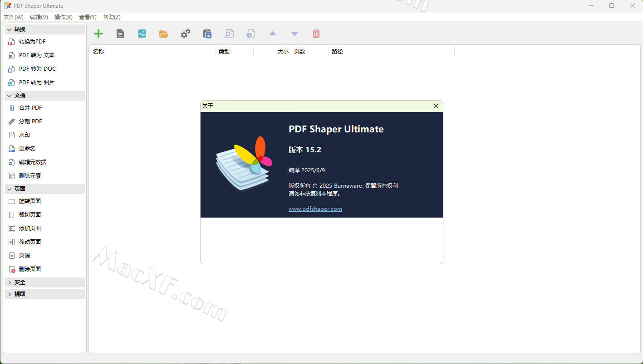Open the 操作(X) menu
Screen dimensions: 643x364
click(64, 17)
